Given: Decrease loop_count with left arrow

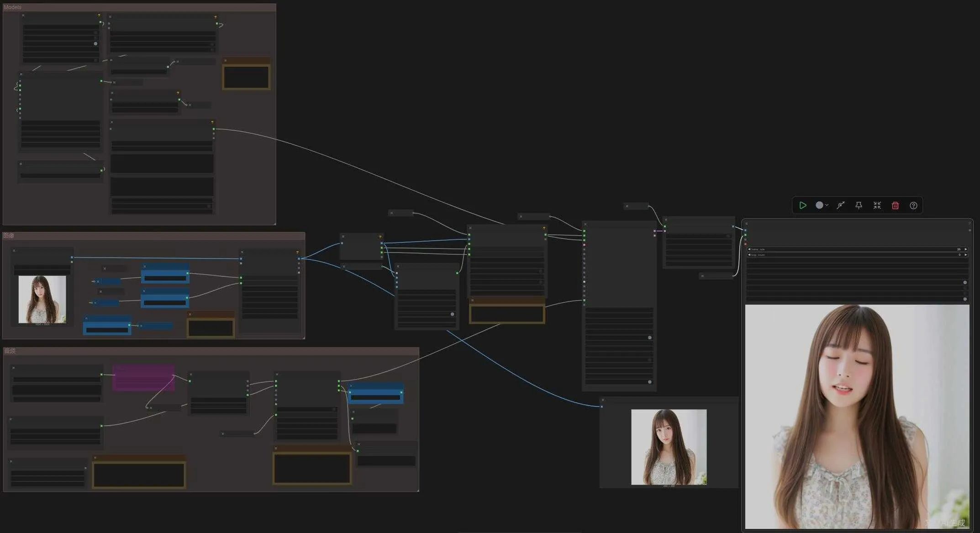Looking at the screenshot, I should (749, 254).
